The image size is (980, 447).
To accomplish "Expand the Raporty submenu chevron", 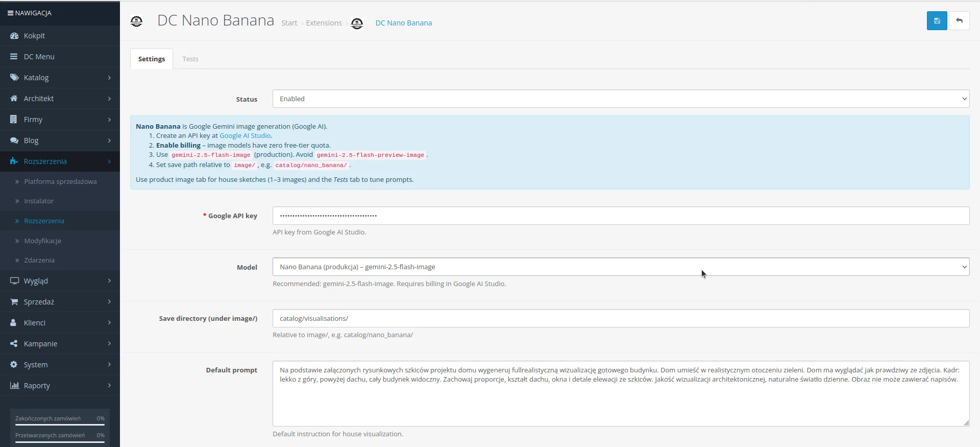I will 109,386.
